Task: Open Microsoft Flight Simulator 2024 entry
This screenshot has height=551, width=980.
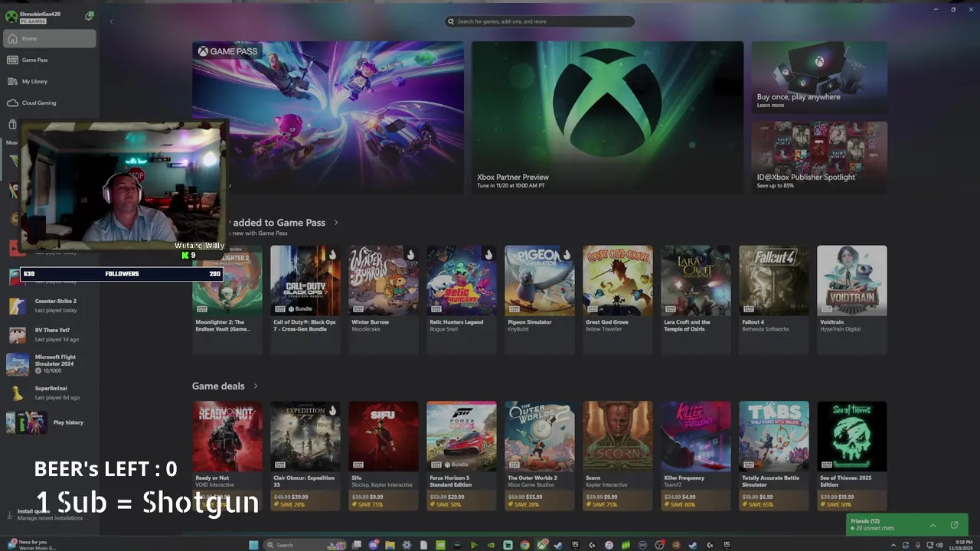Action: click(x=49, y=364)
